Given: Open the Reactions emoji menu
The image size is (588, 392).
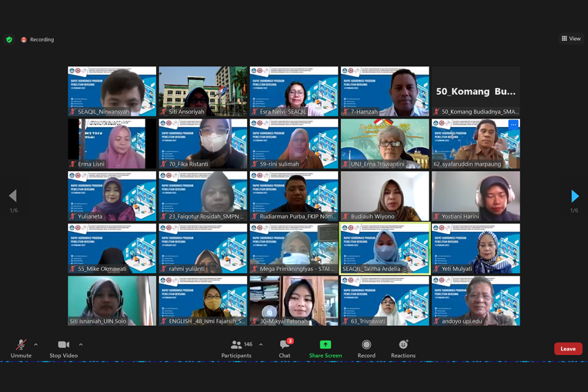Looking at the screenshot, I should click(403, 345).
